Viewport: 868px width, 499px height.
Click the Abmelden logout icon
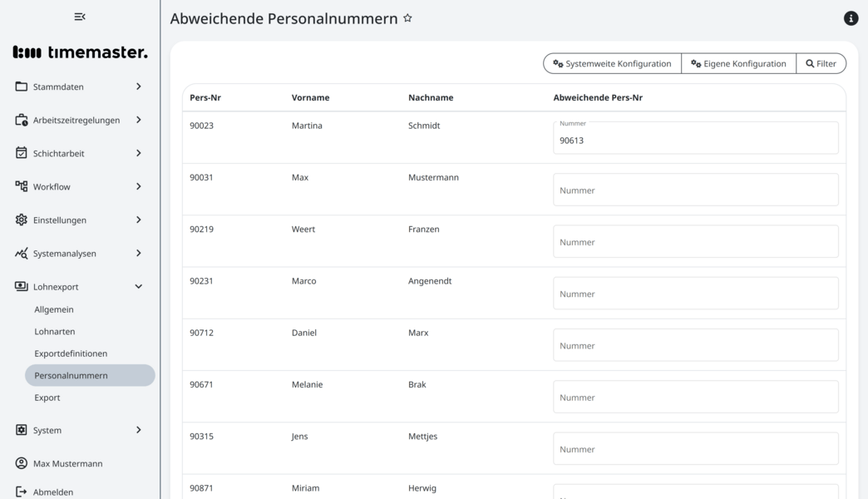point(22,492)
